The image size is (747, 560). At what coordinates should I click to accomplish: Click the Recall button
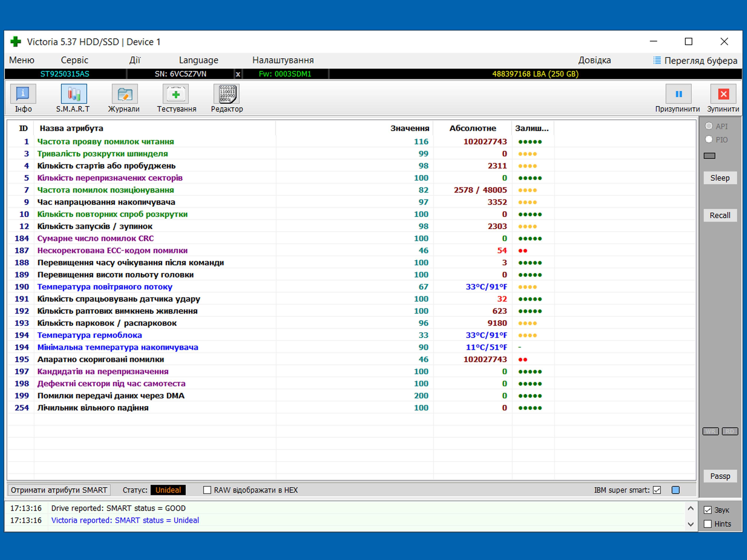(x=720, y=215)
